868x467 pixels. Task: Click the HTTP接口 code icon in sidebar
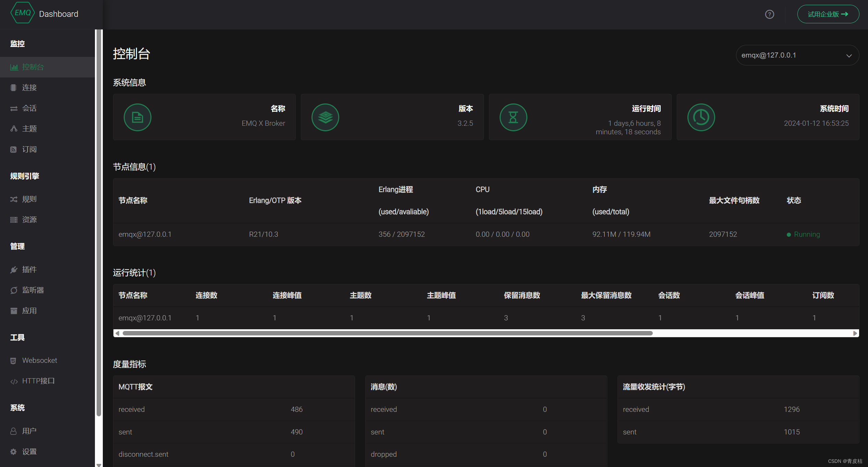pos(14,381)
